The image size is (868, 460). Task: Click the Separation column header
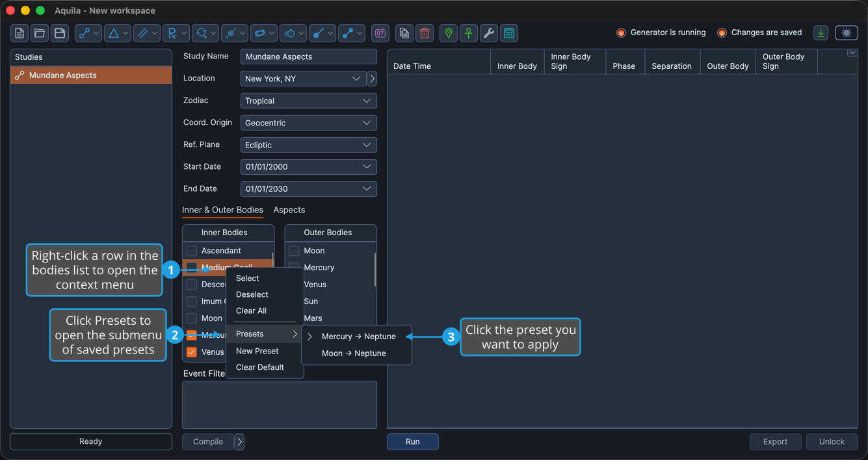[x=672, y=62]
